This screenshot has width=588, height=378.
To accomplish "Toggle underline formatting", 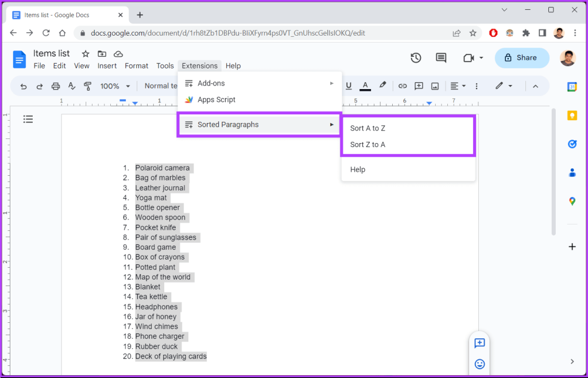I will pos(349,86).
